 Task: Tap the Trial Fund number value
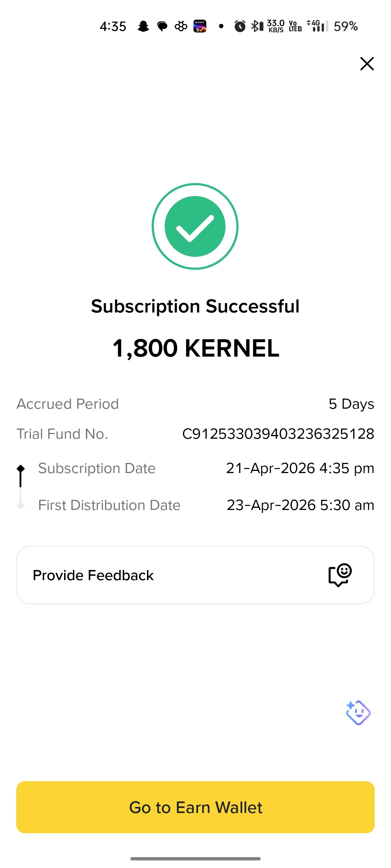278,434
